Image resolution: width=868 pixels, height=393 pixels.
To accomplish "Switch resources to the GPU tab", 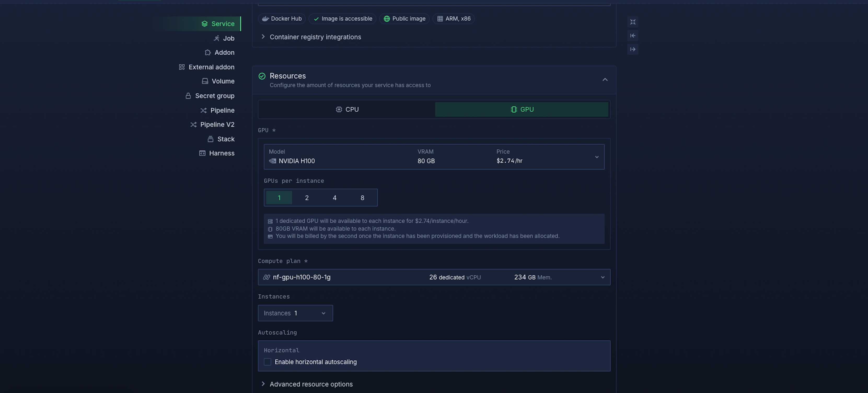I will (x=522, y=109).
